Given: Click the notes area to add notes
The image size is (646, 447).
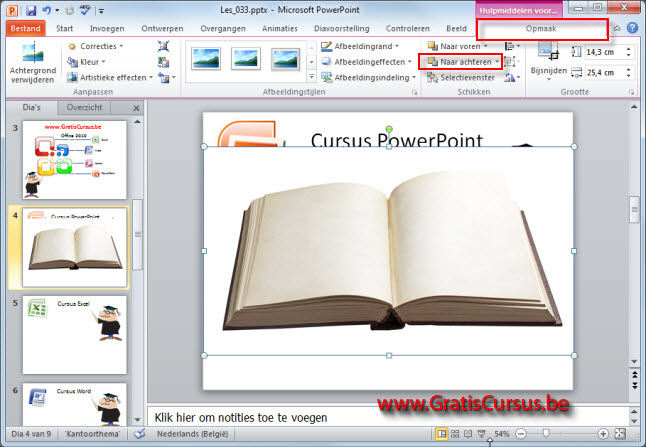Looking at the screenshot, I should click(387, 417).
